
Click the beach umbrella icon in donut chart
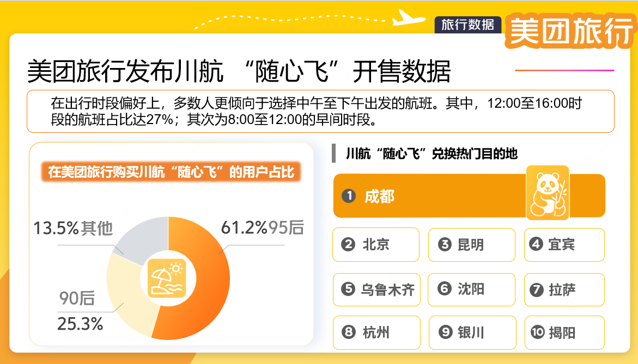pyautogui.click(x=168, y=277)
